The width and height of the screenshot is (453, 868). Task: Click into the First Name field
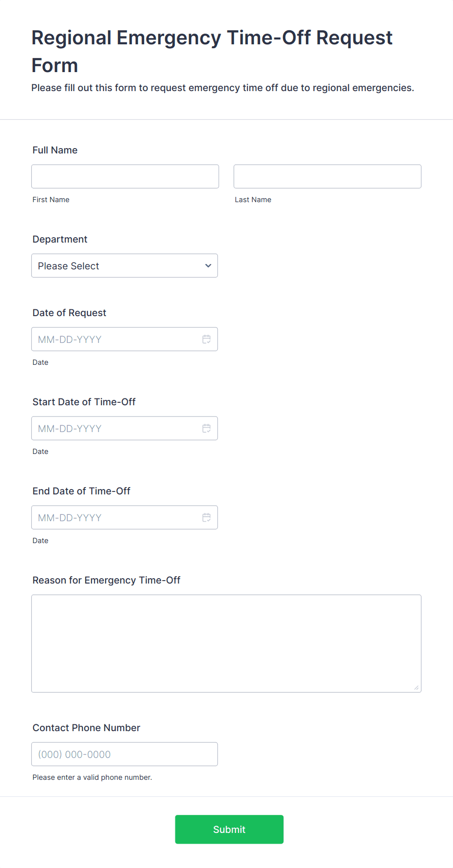(x=125, y=176)
